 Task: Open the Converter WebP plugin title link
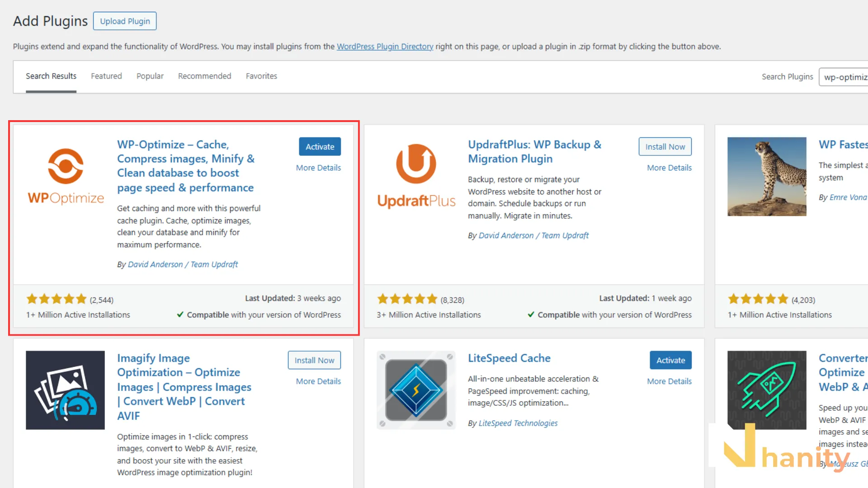(843, 372)
